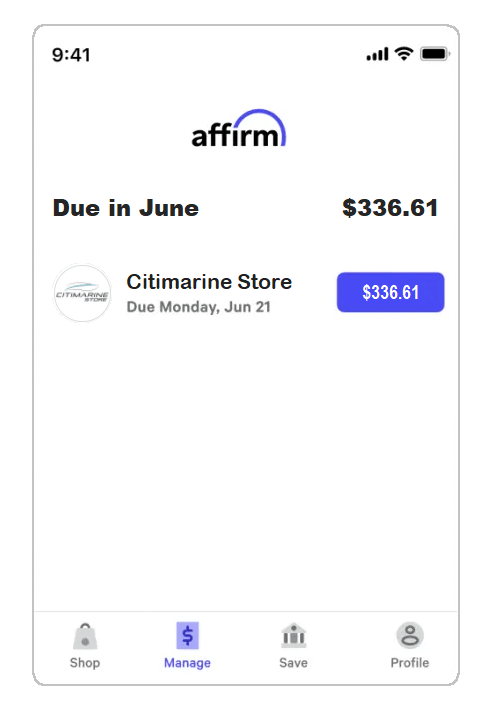Switch to the Save tab label
Viewport: 499px width, 718px height.
(x=293, y=663)
